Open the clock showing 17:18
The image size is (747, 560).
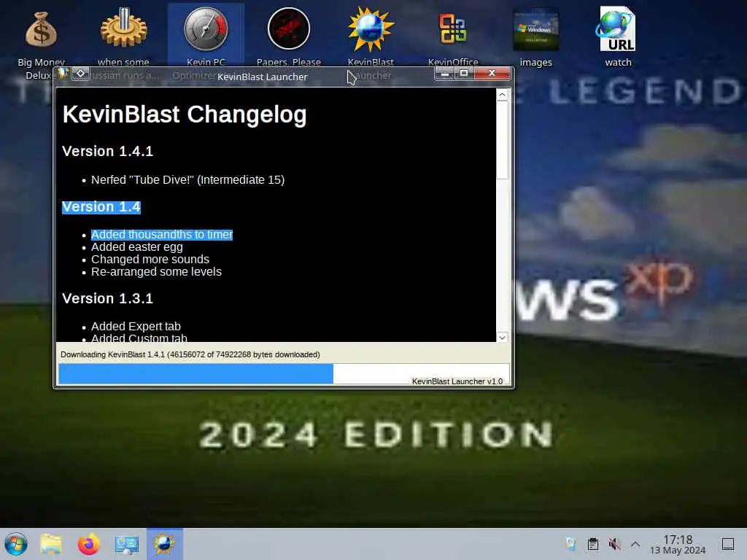tap(678, 544)
